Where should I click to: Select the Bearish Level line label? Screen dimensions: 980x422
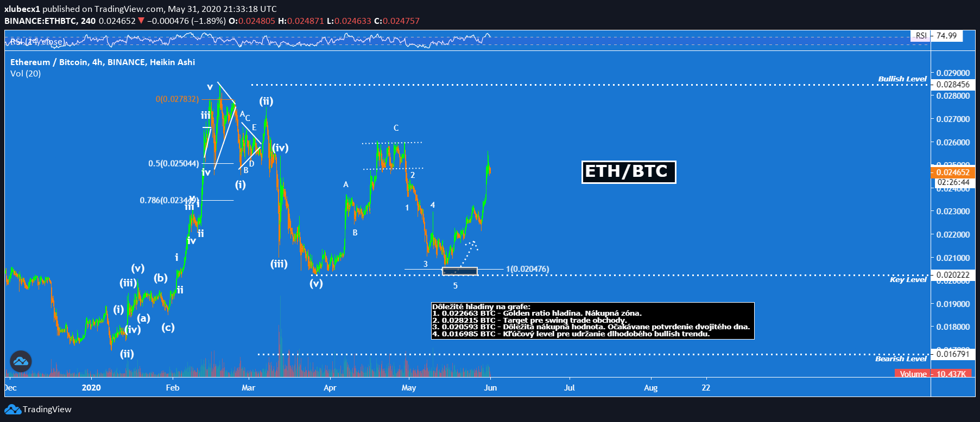click(x=901, y=359)
